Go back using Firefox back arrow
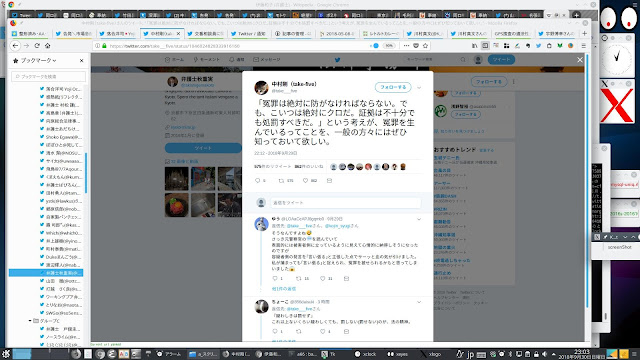The height and width of the screenshot is (360, 640). 15,46
